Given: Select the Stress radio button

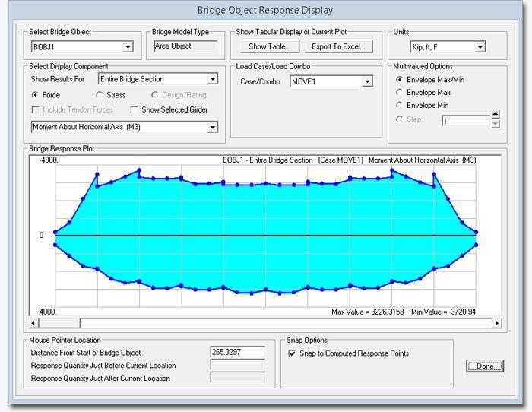Looking at the screenshot, I should click(99, 95).
